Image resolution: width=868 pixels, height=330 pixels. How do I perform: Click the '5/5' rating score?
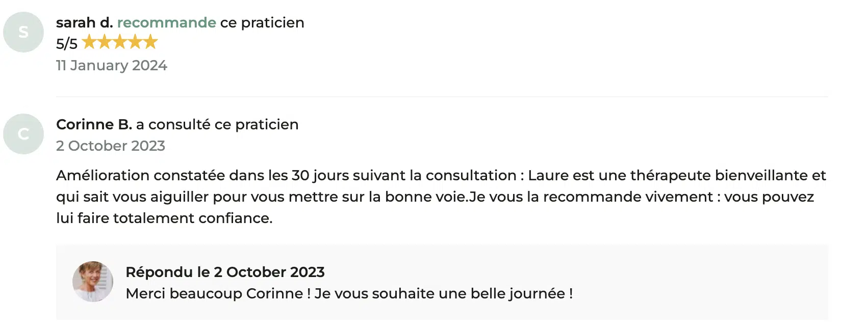tap(67, 44)
